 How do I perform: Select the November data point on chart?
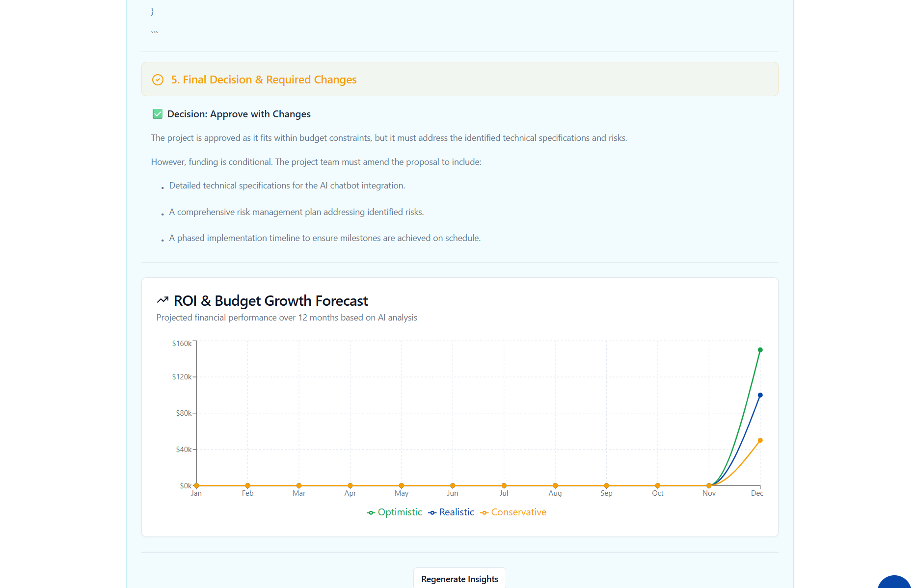click(x=709, y=485)
